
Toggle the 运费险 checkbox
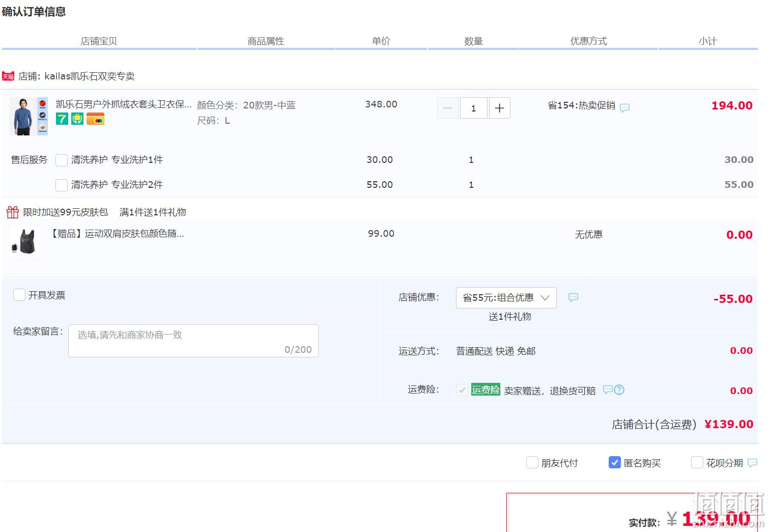coord(462,390)
